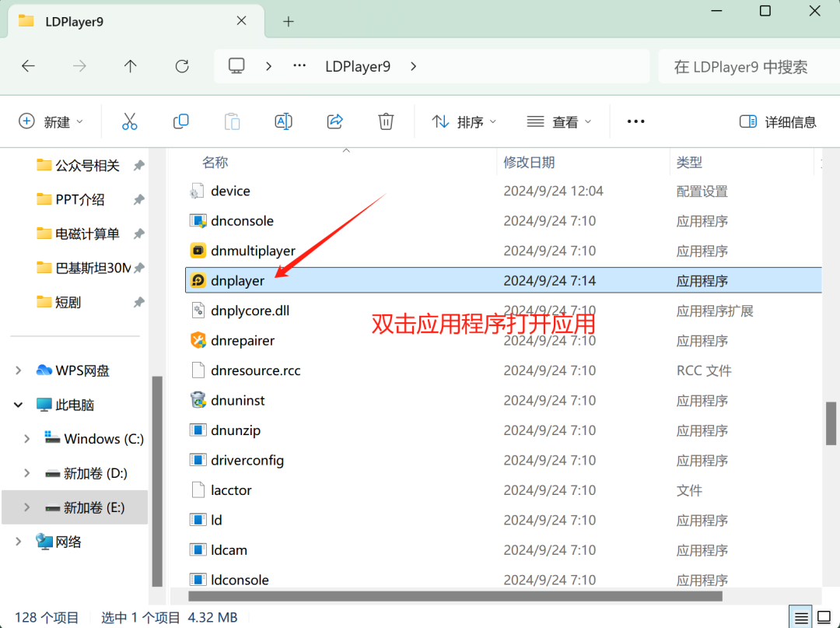
Task: Click the Rename icon in toolbar
Action: (283, 121)
